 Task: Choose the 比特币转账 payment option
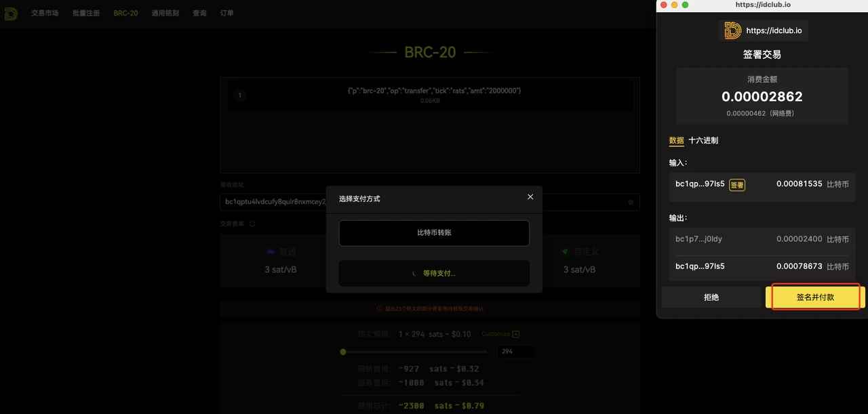point(434,233)
